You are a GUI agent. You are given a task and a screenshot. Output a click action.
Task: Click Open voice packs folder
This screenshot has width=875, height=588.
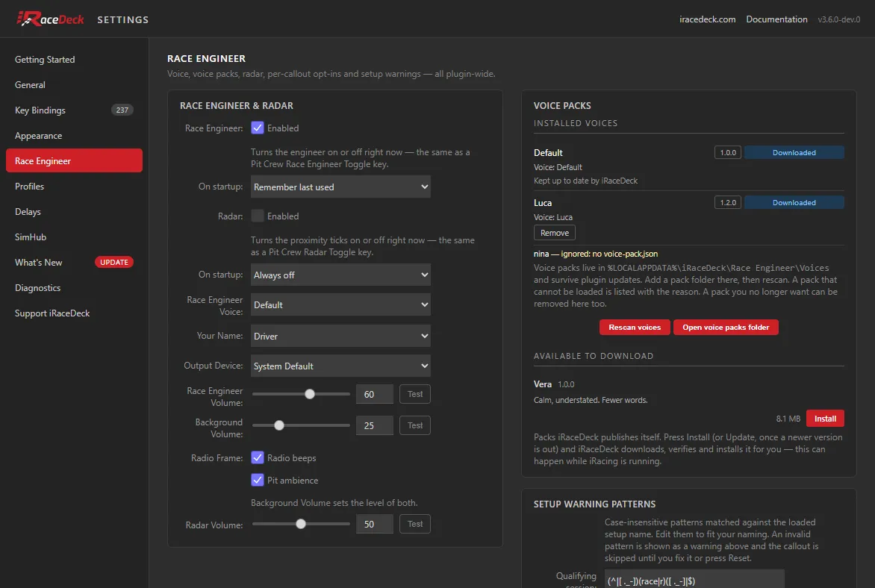click(726, 328)
